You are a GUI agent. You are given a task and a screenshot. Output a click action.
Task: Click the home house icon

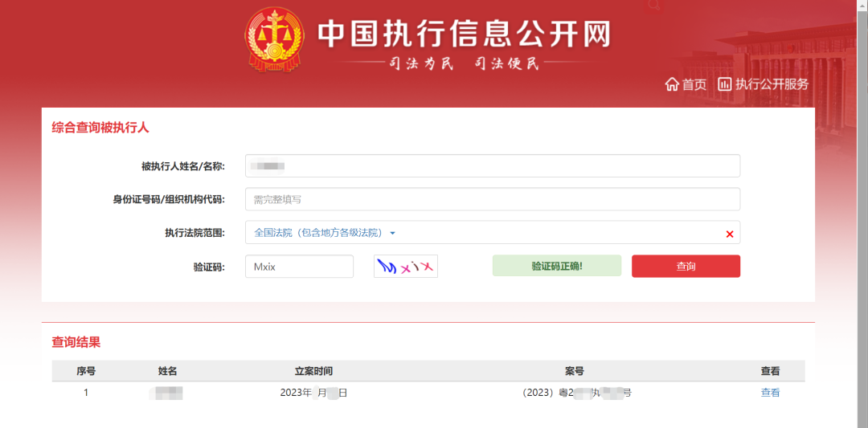coord(672,84)
